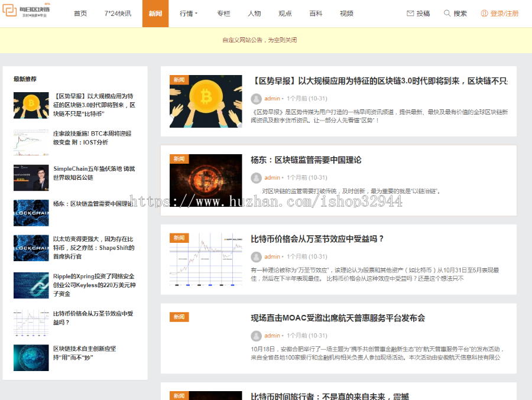This screenshot has height=400, width=532.
Task: Click the 登录/注册 link
Action: (504, 14)
